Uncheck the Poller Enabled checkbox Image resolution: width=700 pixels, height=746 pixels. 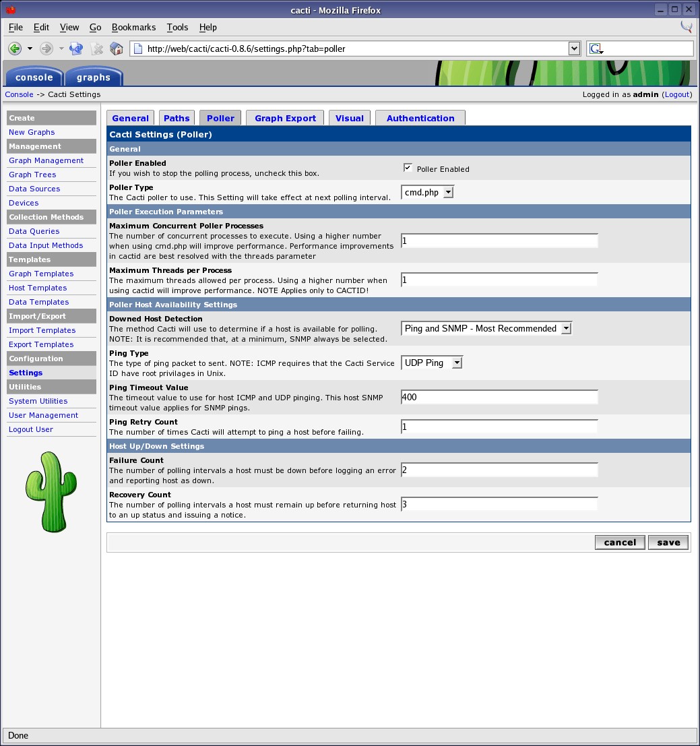[x=408, y=168]
